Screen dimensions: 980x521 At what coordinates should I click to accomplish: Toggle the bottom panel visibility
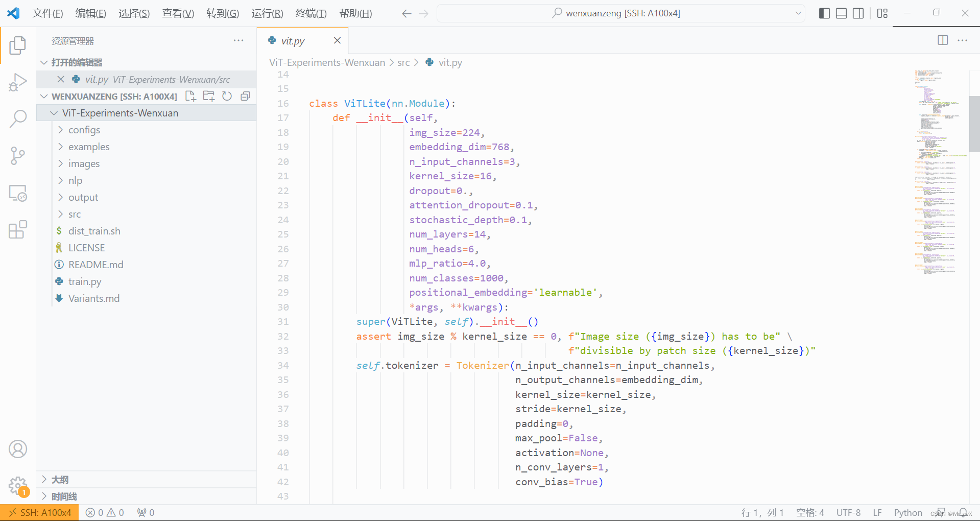pos(842,13)
